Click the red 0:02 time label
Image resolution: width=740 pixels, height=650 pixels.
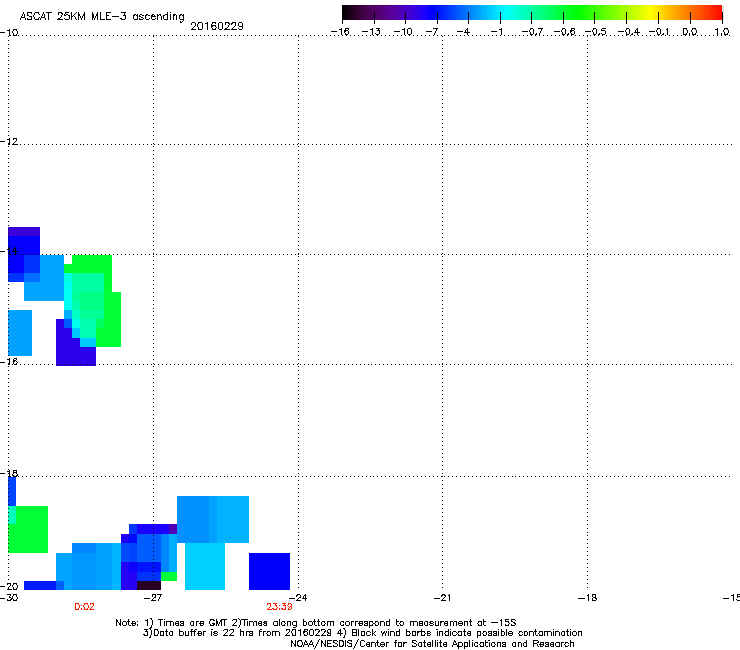click(84, 607)
